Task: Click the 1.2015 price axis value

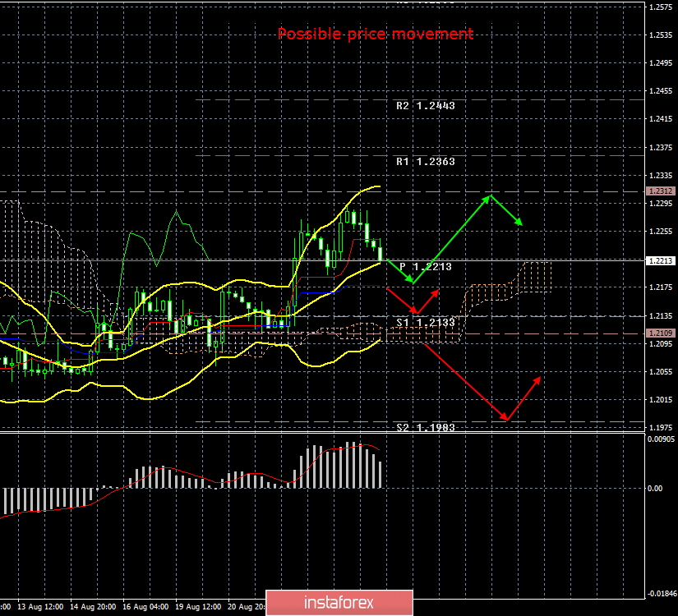Action: [x=661, y=400]
